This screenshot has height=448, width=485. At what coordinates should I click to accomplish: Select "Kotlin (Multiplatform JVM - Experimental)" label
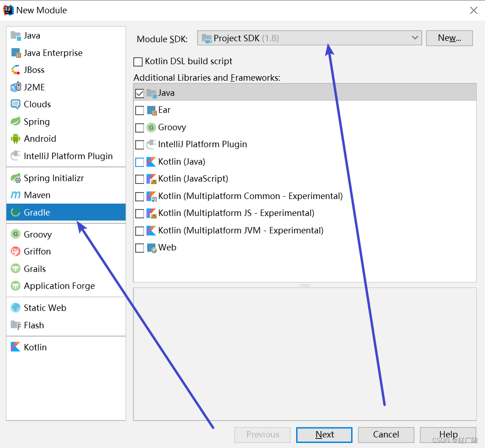pyautogui.click(x=241, y=231)
